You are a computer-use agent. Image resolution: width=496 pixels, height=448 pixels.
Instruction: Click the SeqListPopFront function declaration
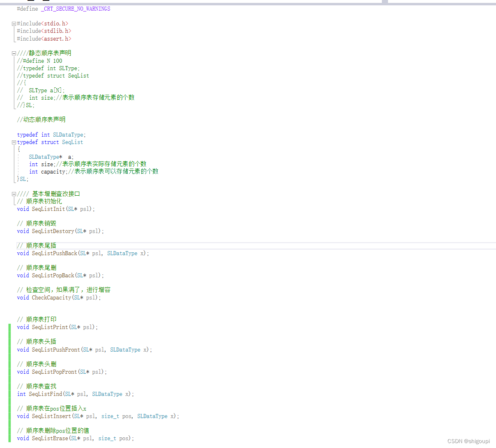click(62, 372)
